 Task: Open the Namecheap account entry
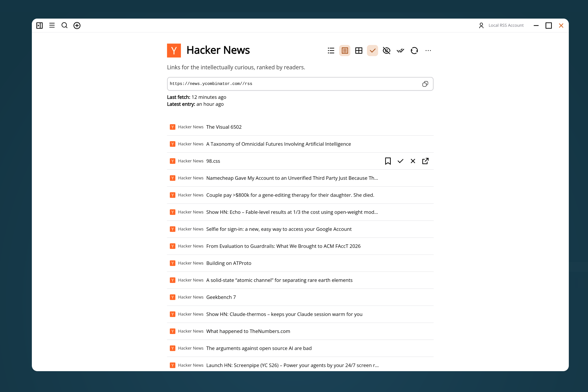tap(300, 178)
